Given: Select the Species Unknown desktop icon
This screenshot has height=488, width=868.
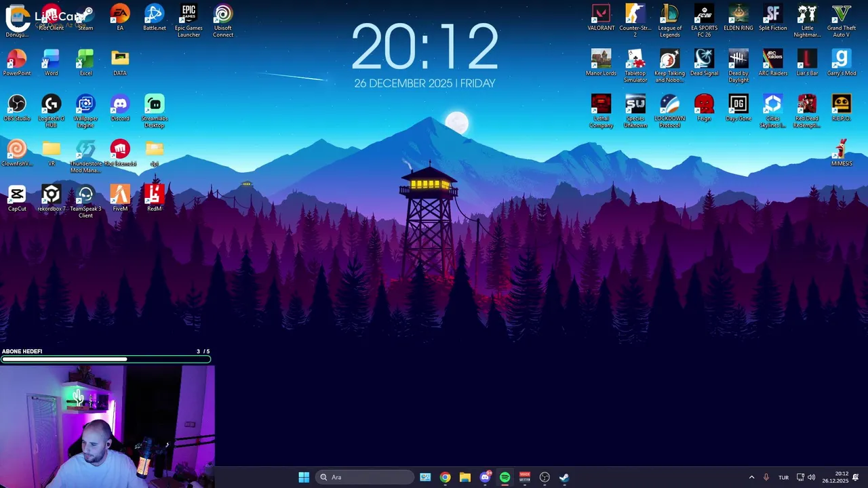Looking at the screenshot, I should pos(635,111).
